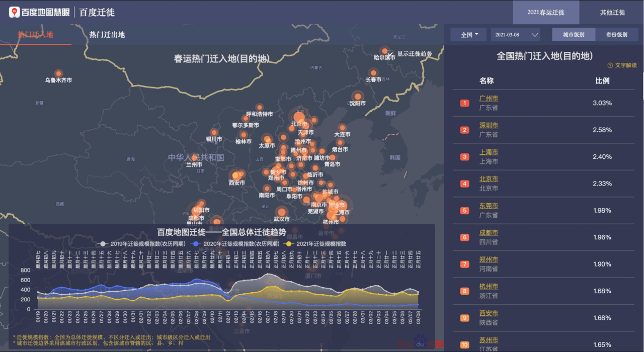This screenshot has height=352, width=644.
Task: Click the question mark help icon
Action: (x=610, y=65)
